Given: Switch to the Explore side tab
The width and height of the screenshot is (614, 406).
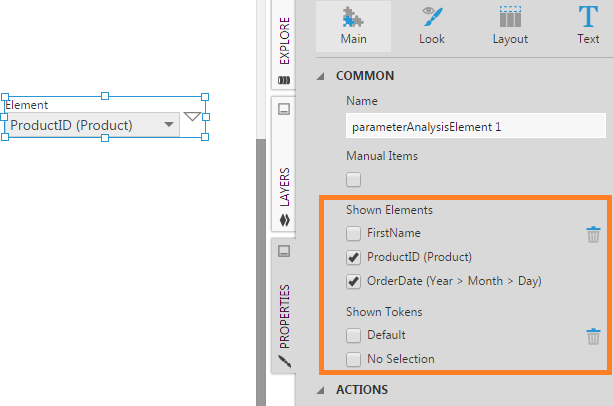Looking at the screenshot, I should point(283,40).
